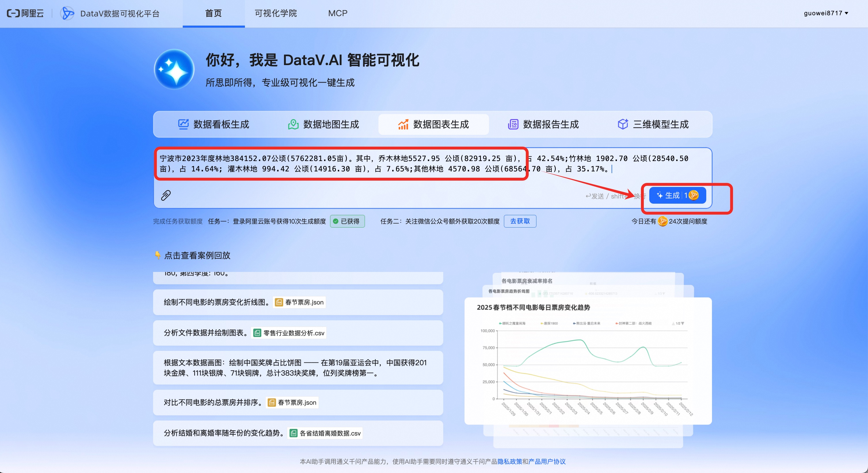Click the 封神第二部 legend entry
This screenshot has width=868, height=473.
coord(633,323)
